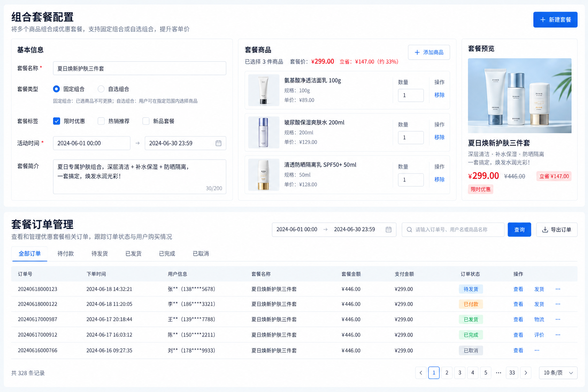Click the package preview image
Image resolution: width=588 pixels, height=392 pixels.
(x=519, y=96)
